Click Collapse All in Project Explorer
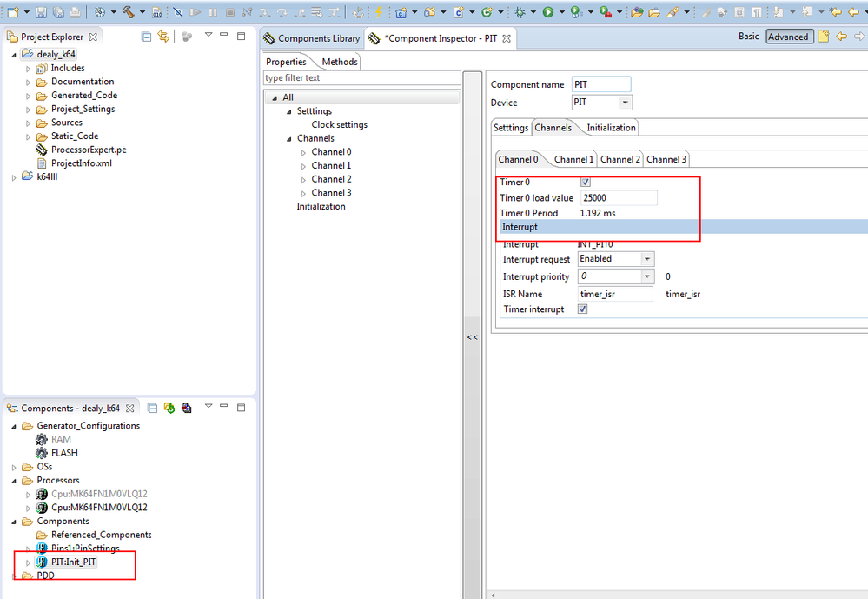868x599 pixels. pos(146,37)
